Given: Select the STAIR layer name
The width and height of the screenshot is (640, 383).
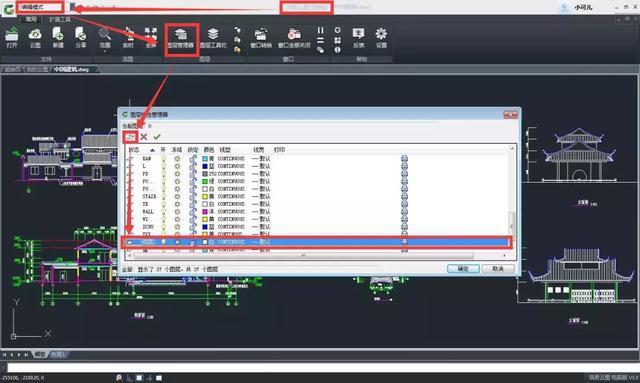Looking at the screenshot, I should 149,196.
